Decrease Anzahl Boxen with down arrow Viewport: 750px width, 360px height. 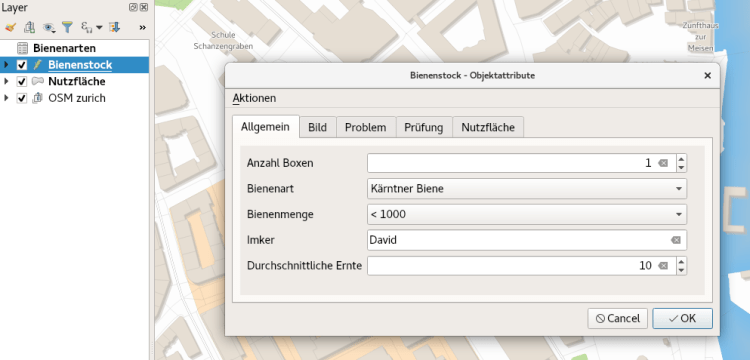(x=682, y=168)
